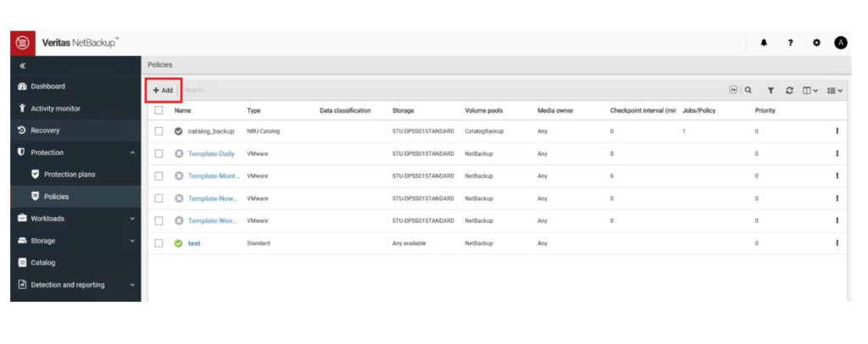
Task: Click status icon of catalog_backup policy
Action: pos(178,131)
